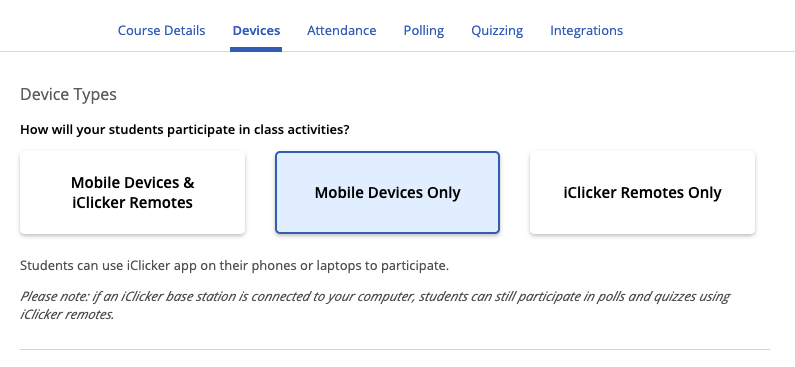Click the "iClicker remotes." last line of note
Image resolution: width=795 pixels, height=367 pixels.
67,315
